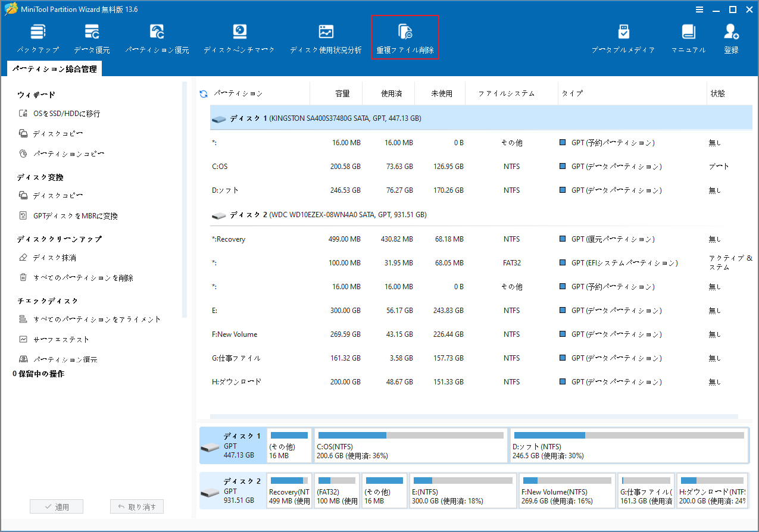Open the マニュアル

click(x=689, y=39)
